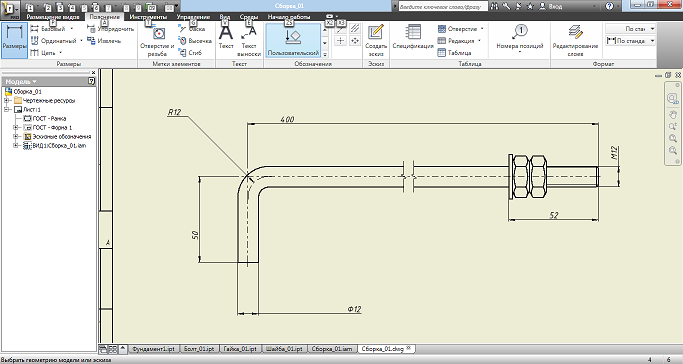Switch to the Сборка_01.iam document tab
The height and width of the screenshot is (364, 683).
click(x=332, y=349)
